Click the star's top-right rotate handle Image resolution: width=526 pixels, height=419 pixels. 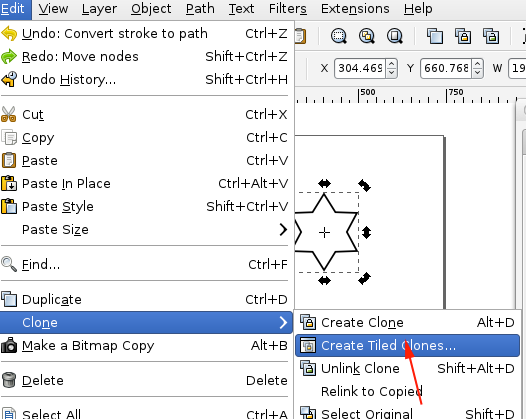(364, 185)
